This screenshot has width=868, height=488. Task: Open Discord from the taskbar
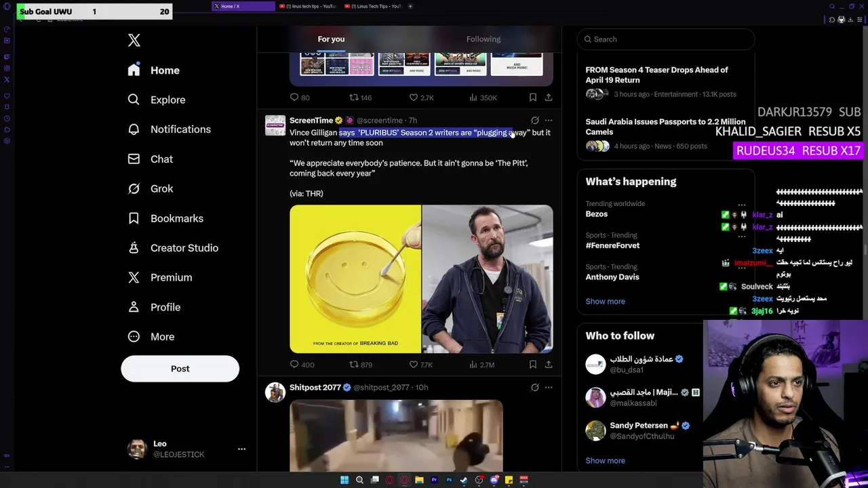click(x=494, y=480)
